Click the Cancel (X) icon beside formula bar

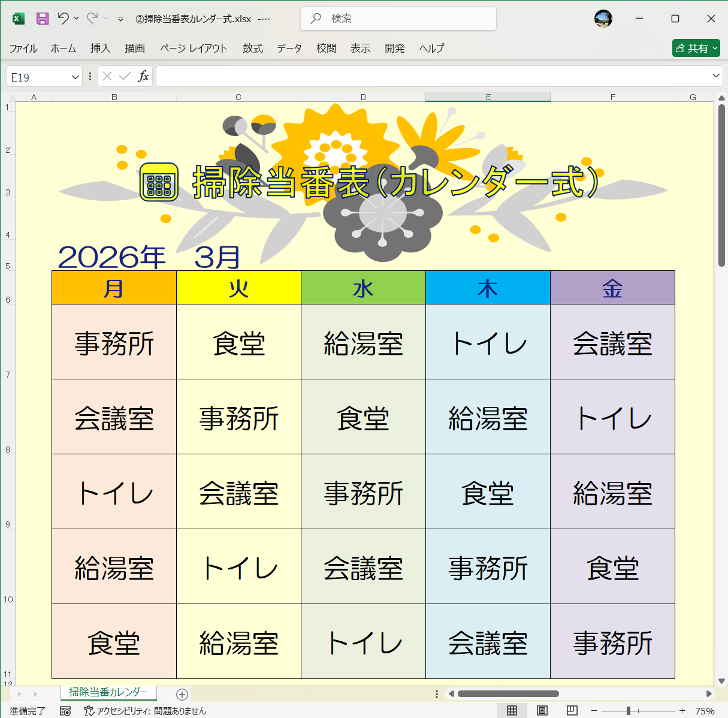(107, 76)
